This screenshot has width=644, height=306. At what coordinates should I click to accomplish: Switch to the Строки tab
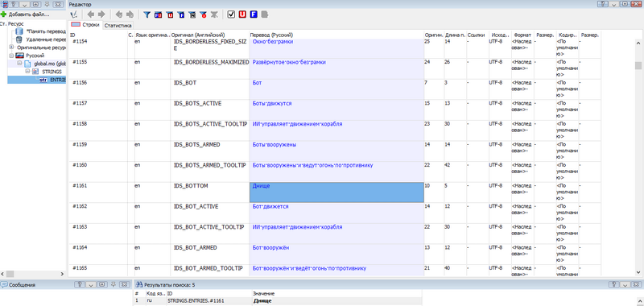coord(86,25)
